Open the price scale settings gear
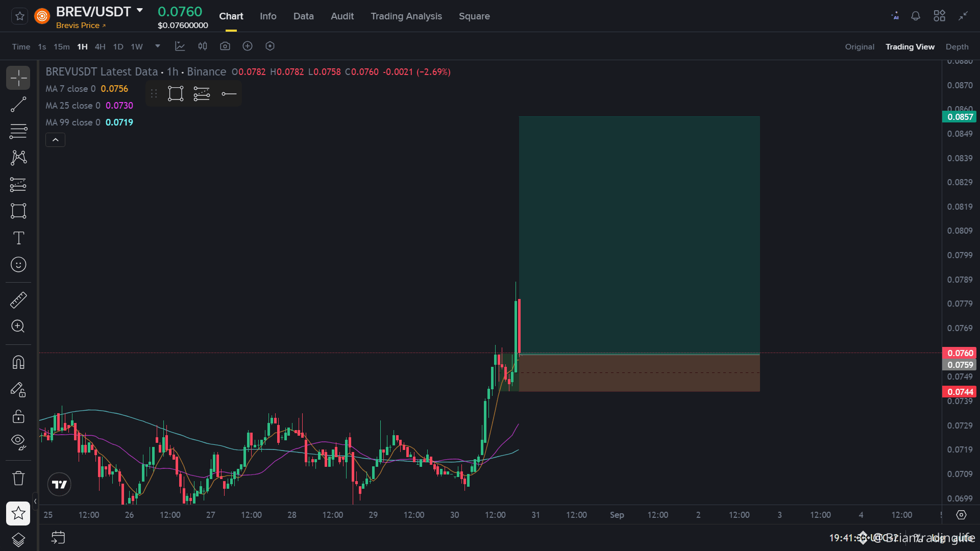Screen dimensions: 980x551 coord(961,515)
